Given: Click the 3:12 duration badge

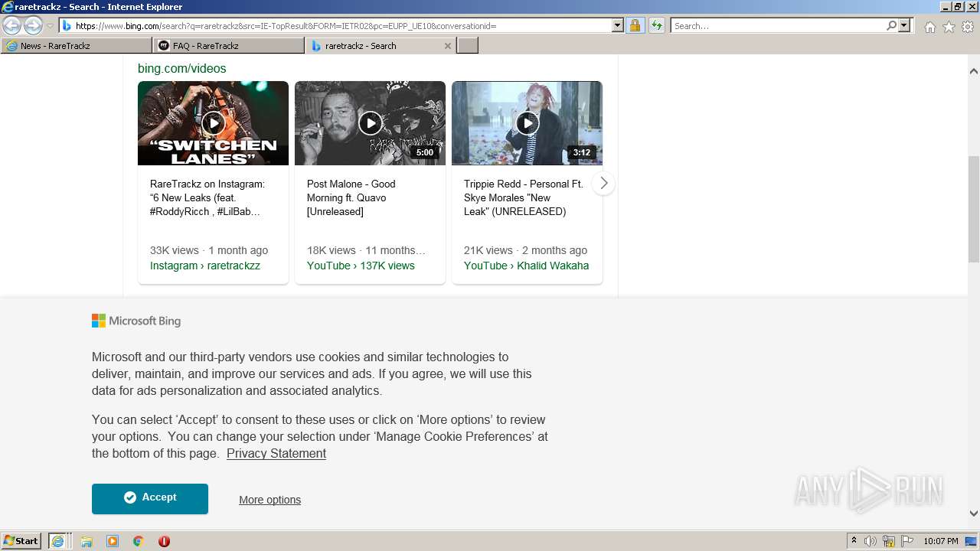Looking at the screenshot, I should coord(582,152).
